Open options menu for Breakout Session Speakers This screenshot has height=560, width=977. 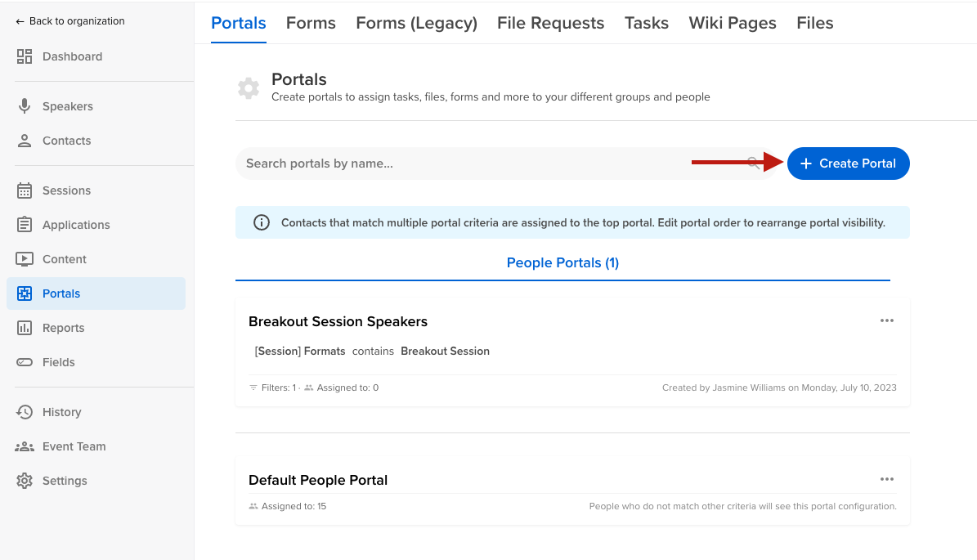click(x=887, y=320)
